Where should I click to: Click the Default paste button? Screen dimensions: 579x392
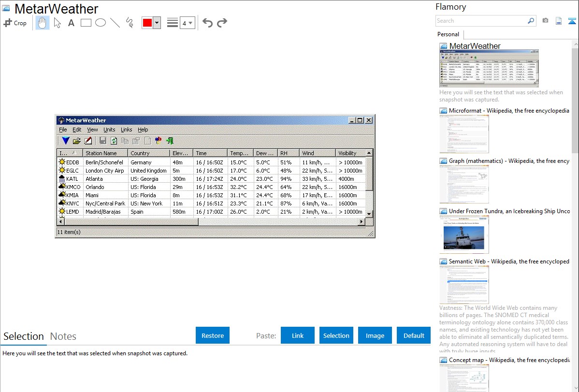[x=414, y=335]
